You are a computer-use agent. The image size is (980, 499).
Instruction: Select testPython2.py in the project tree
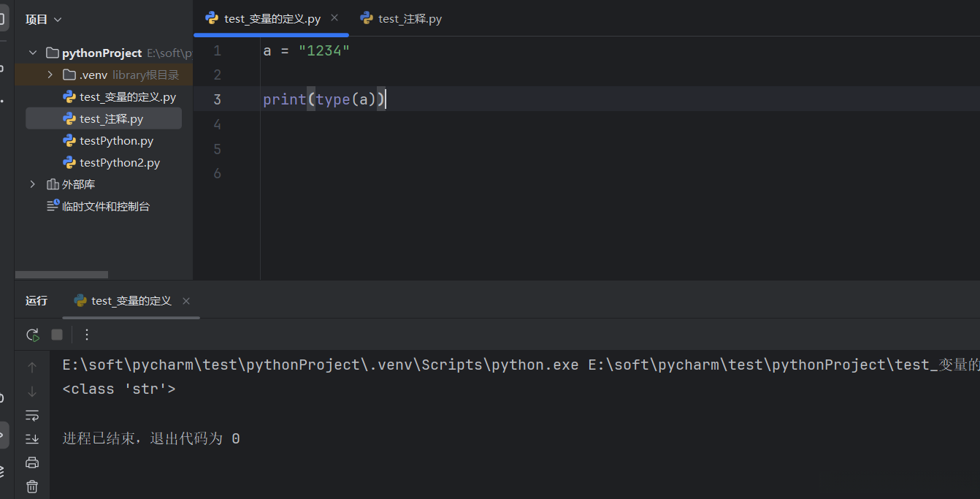pyautogui.click(x=119, y=162)
